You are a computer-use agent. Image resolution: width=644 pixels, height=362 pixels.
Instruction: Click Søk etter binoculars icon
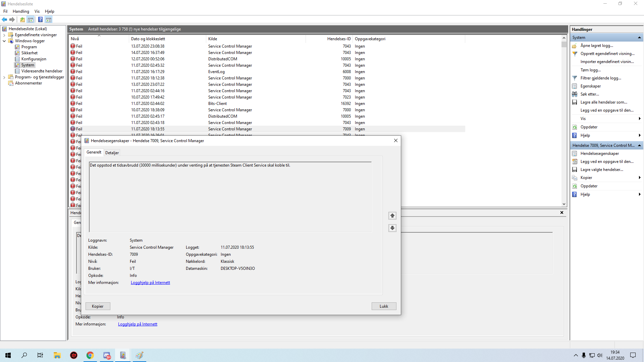tap(575, 94)
